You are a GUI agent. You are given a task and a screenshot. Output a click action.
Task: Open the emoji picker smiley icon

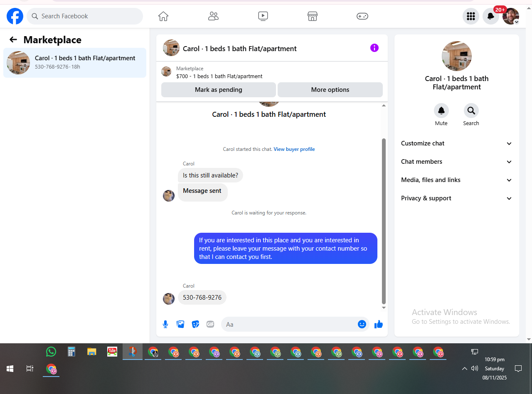[x=362, y=324]
